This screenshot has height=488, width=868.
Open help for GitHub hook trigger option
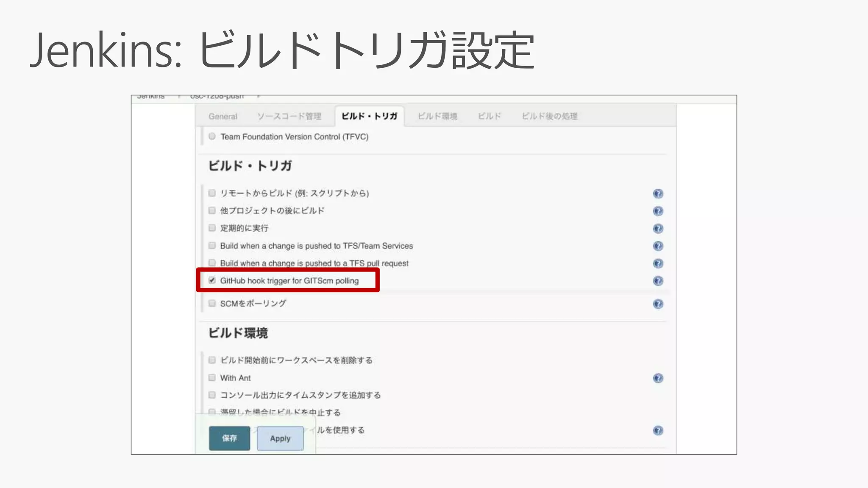pyautogui.click(x=658, y=281)
